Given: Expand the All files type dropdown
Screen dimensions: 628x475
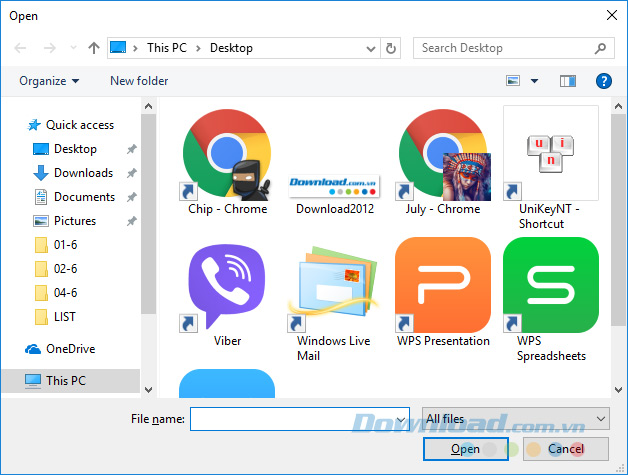Looking at the screenshot, I should (515, 419).
